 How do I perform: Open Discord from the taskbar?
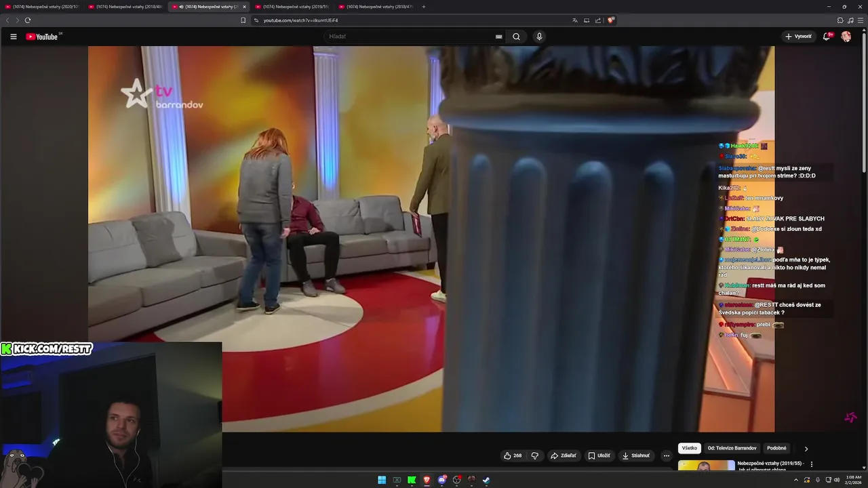(441, 480)
